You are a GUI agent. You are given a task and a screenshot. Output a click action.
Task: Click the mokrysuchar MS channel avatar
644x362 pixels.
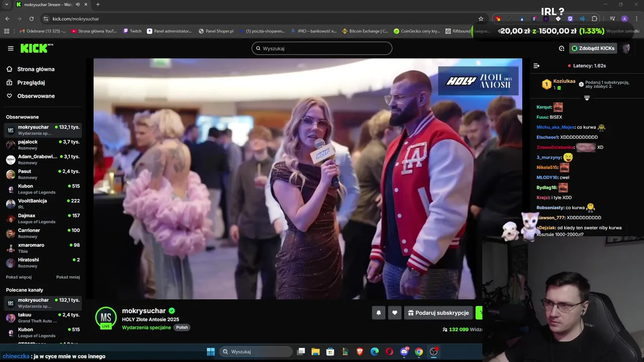(x=106, y=318)
